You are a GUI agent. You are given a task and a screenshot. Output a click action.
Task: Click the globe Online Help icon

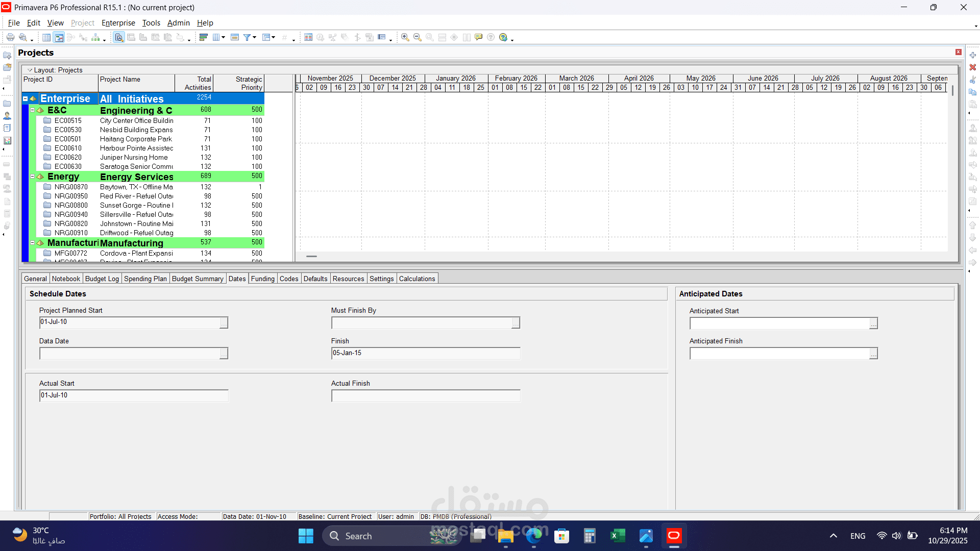(503, 37)
